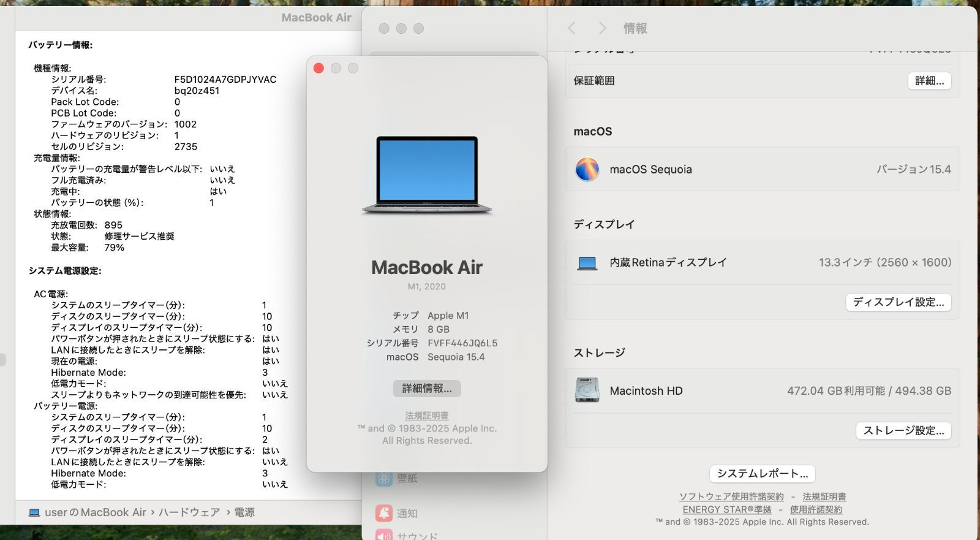Click the 内蔵Retinaディスプレイ laptop icon
This screenshot has height=540, width=980.
pyautogui.click(x=587, y=263)
